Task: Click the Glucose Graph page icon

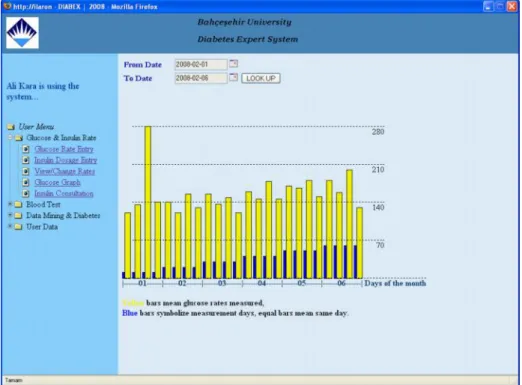Action: click(x=26, y=182)
